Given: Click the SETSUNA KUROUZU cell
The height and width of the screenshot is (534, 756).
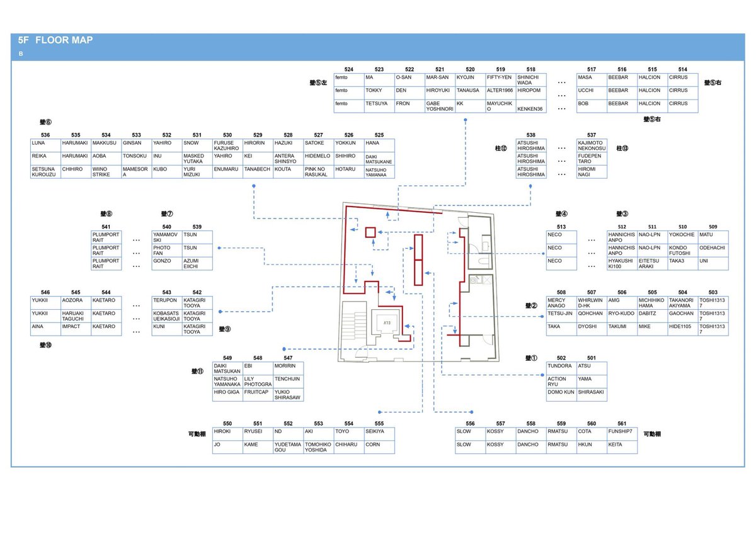Looking at the screenshot, I should pos(46,172).
